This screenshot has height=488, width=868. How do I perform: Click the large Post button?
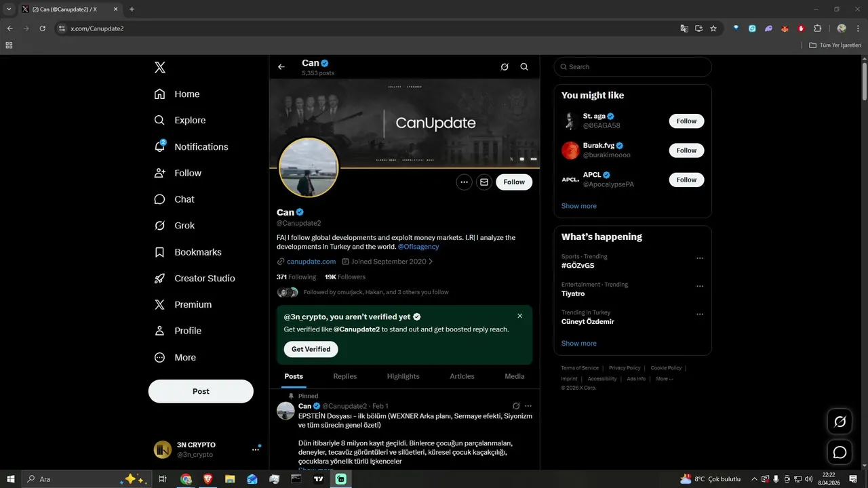(201, 391)
